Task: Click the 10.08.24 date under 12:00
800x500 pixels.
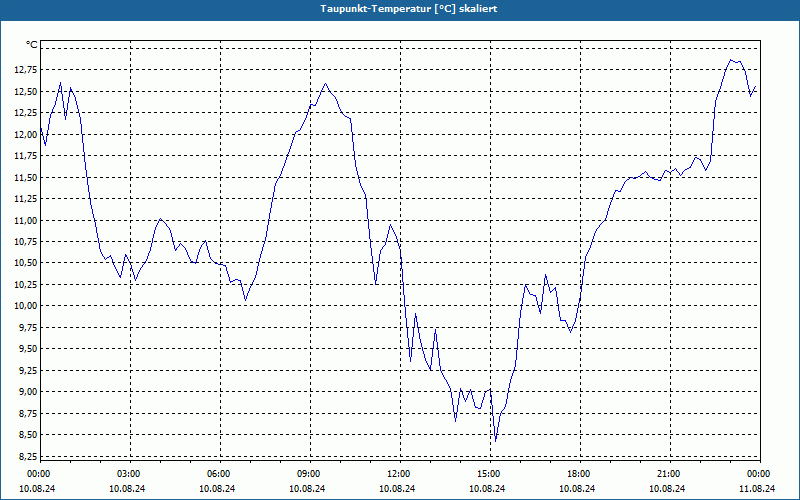Action: click(x=397, y=488)
